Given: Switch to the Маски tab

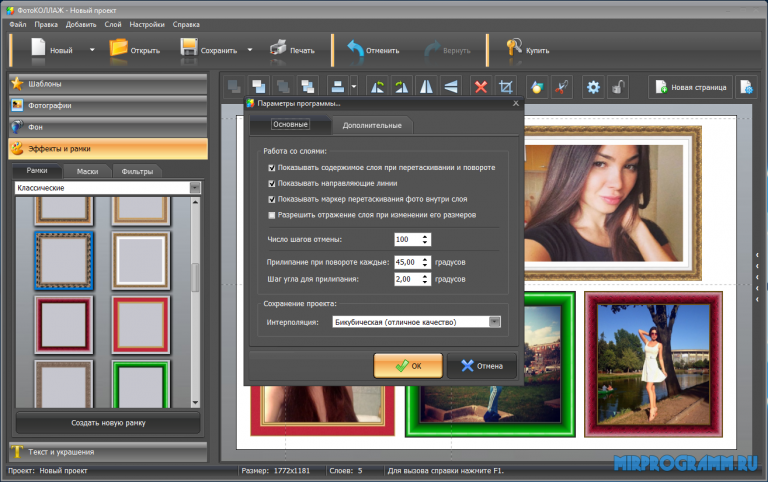Looking at the screenshot, I should 87,171.
